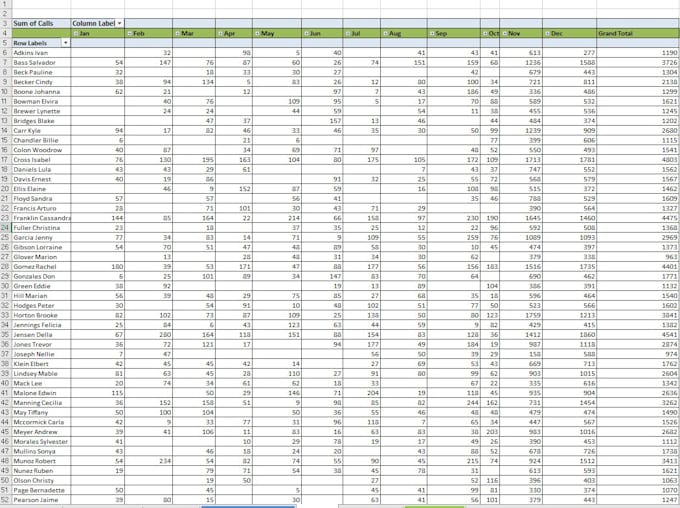The width and height of the screenshot is (680, 508).
Task: Select the Gibson Lorraine row label
Action: click(x=41, y=247)
